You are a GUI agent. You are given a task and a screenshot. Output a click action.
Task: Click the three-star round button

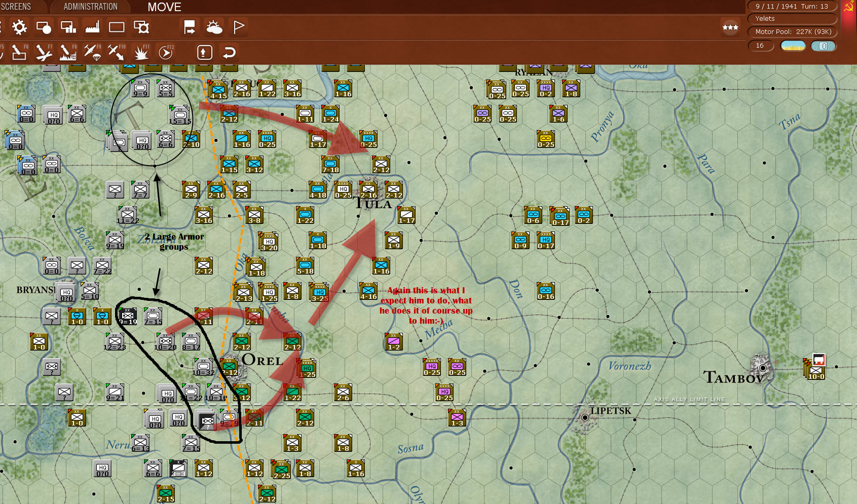pyautogui.click(x=730, y=27)
